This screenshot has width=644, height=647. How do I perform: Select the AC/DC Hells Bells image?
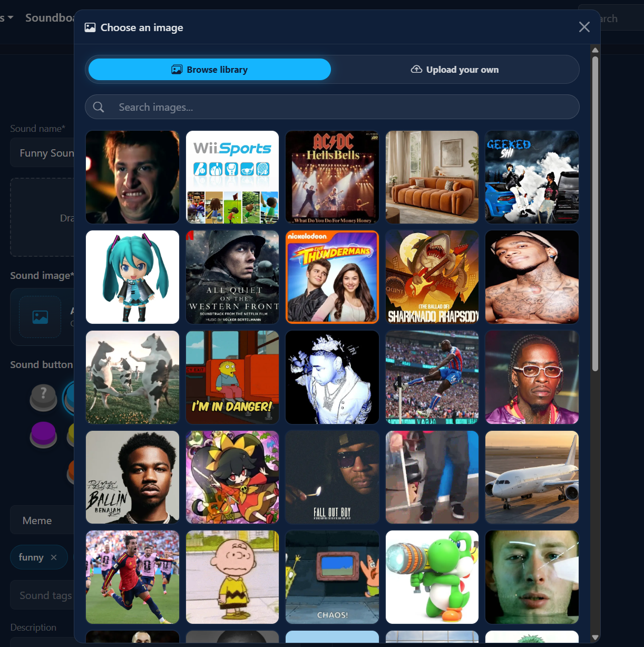pos(332,177)
